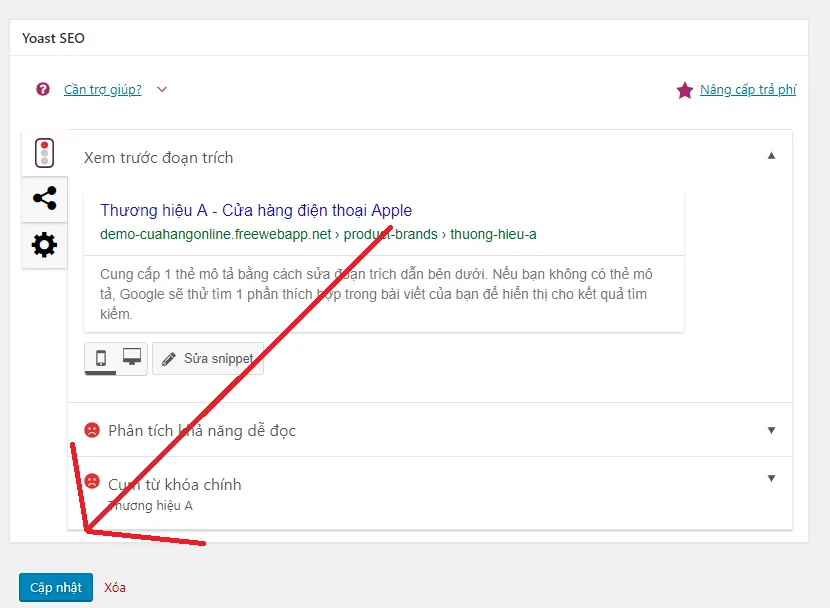Image resolution: width=830 pixels, height=608 pixels.
Task: Expand 'Cụm từ khóa chính' section
Action: point(430,493)
